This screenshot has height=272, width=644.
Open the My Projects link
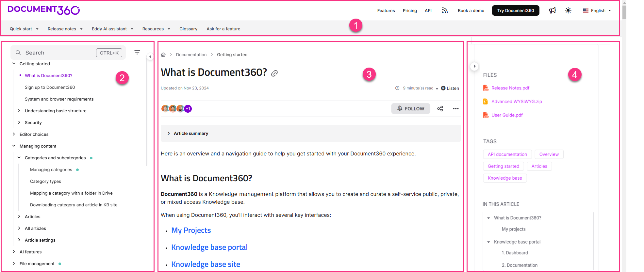(x=191, y=230)
